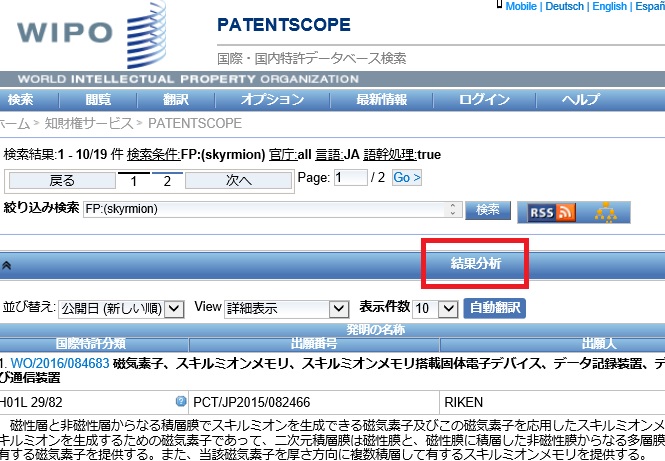This screenshot has width=665, height=461.
Task: Open the 翻訳 menu
Action: point(176,100)
